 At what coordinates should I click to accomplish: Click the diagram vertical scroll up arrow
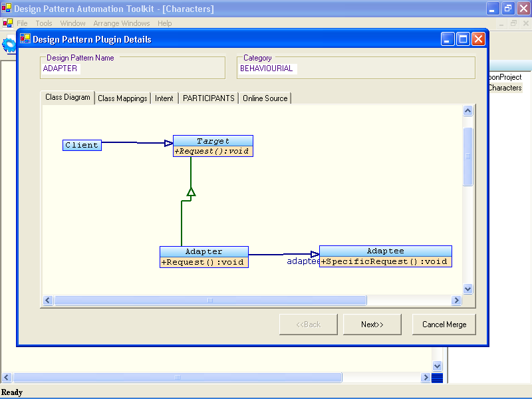(x=468, y=110)
